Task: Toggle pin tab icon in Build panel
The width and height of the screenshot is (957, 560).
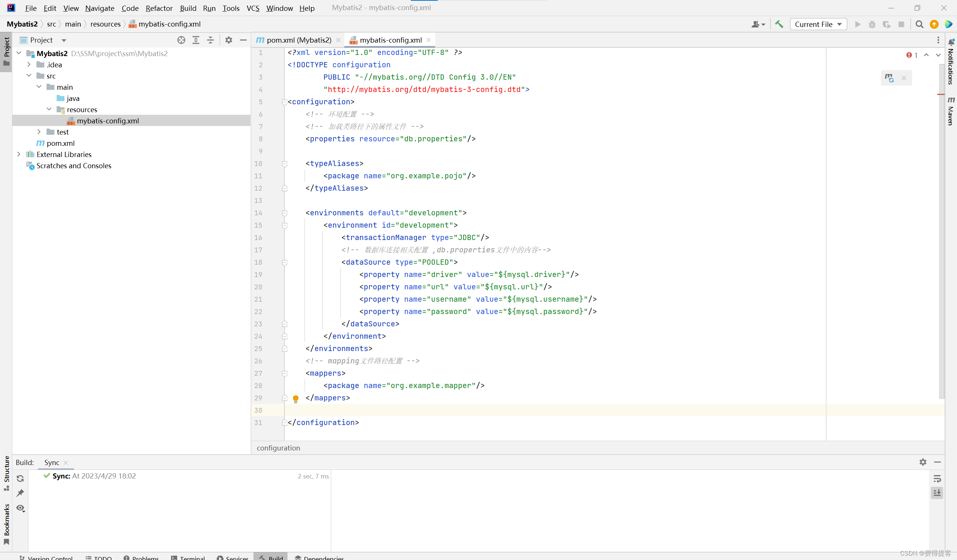Action: [21, 493]
